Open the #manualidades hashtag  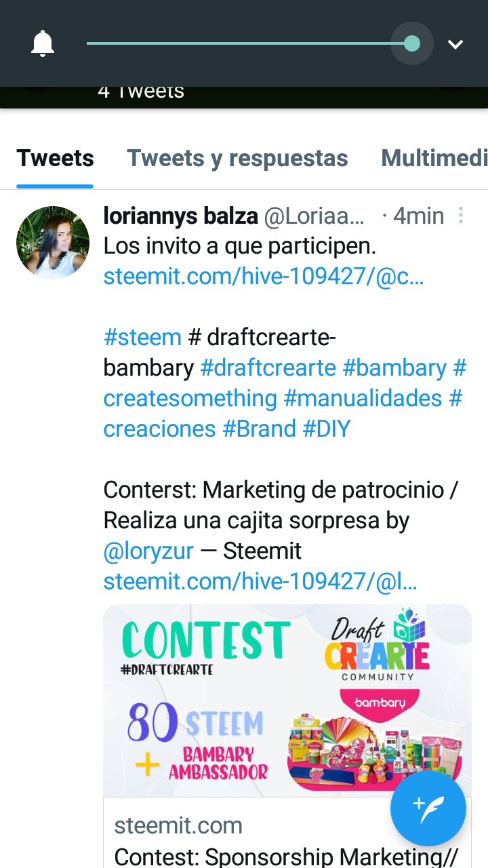pyautogui.click(x=363, y=398)
